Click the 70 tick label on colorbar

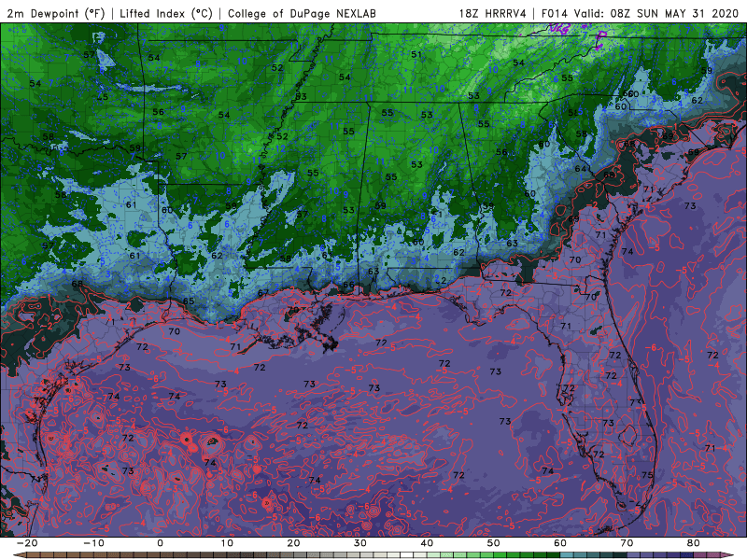pos(627,543)
